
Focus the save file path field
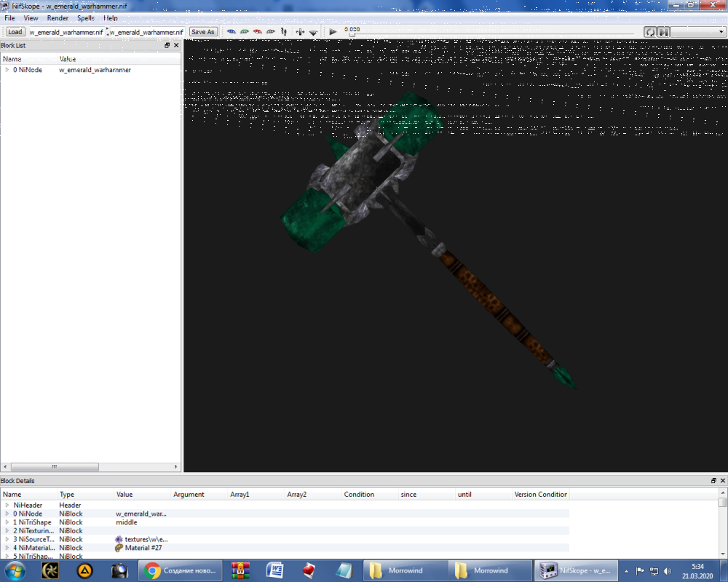(x=146, y=32)
